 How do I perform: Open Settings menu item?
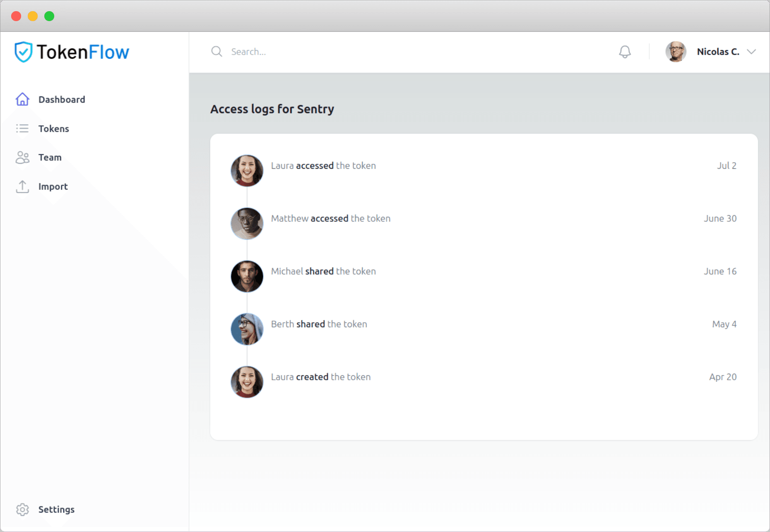pyautogui.click(x=57, y=509)
